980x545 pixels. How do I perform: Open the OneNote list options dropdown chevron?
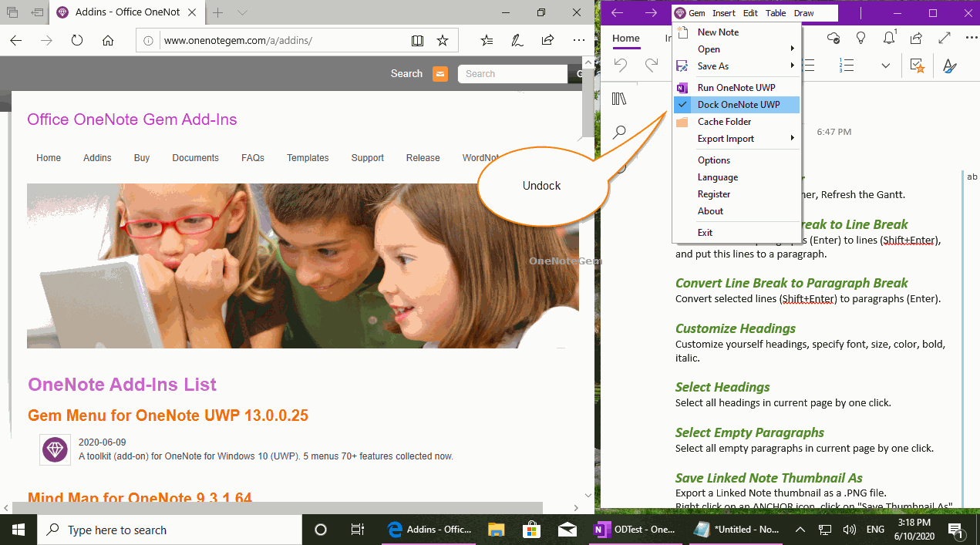pos(886,66)
